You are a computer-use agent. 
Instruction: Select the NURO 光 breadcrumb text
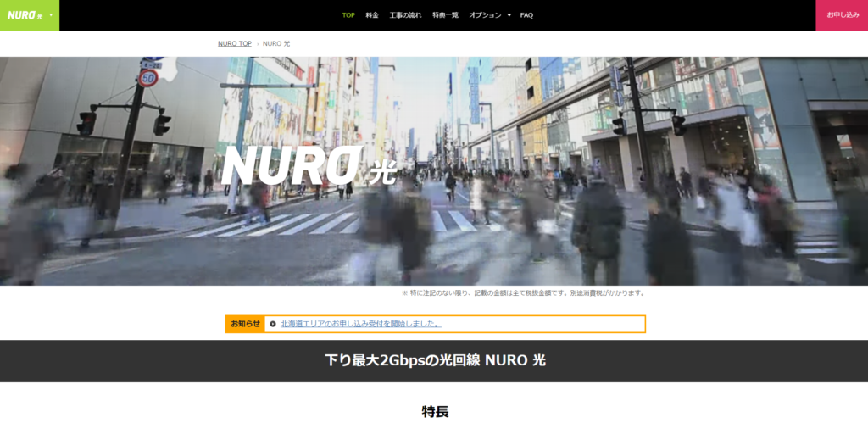[x=276, y=44]
